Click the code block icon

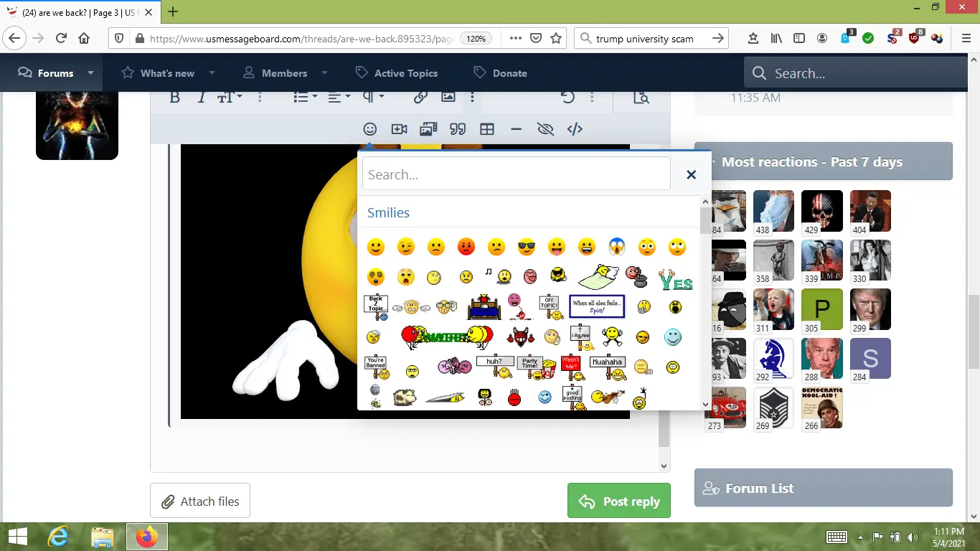575,129
